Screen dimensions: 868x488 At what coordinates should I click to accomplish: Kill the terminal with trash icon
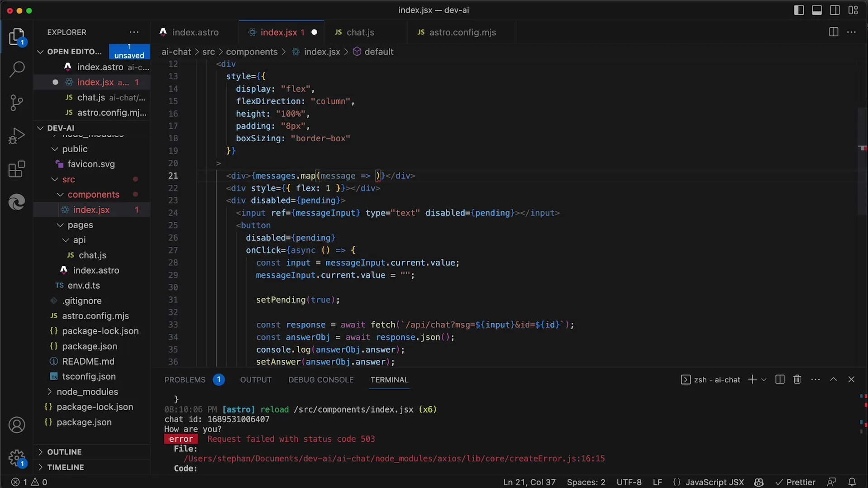pyautogui.click(x=797, y=379)
